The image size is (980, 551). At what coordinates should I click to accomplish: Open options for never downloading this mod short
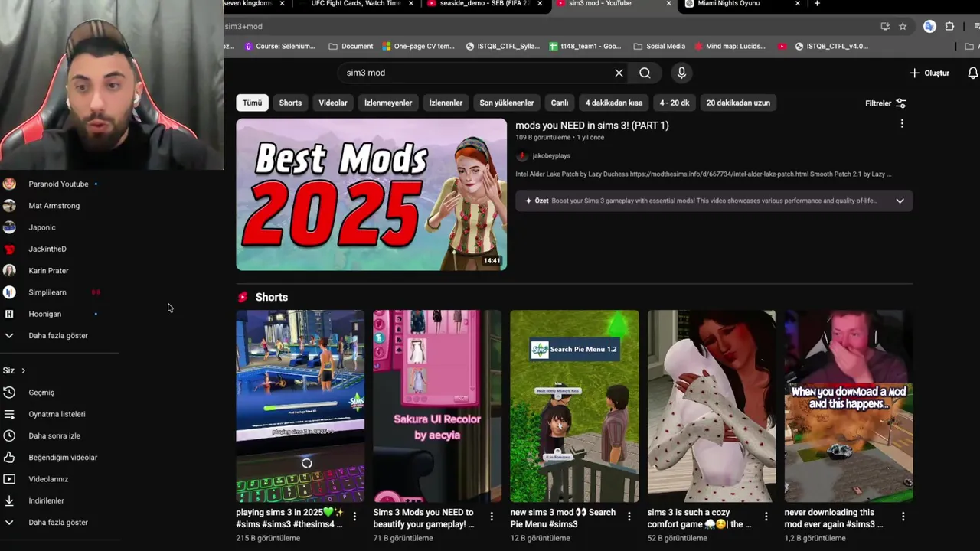coord(903,517)
